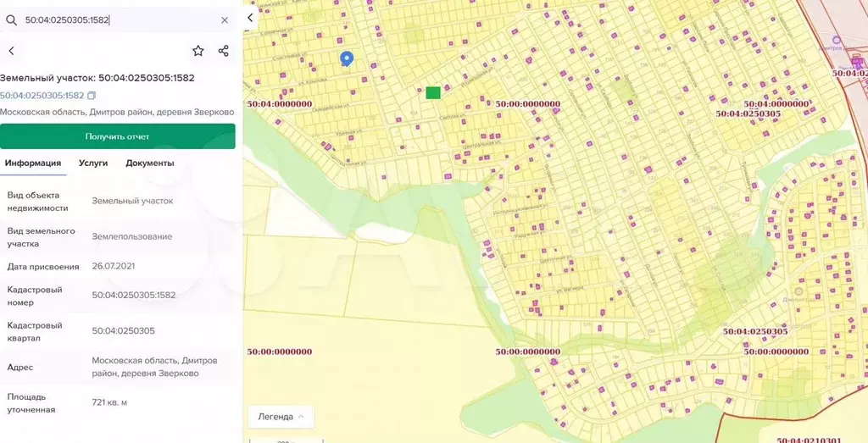Click the cadastral number search input field

pyautogui.click(x=119, y=20)
